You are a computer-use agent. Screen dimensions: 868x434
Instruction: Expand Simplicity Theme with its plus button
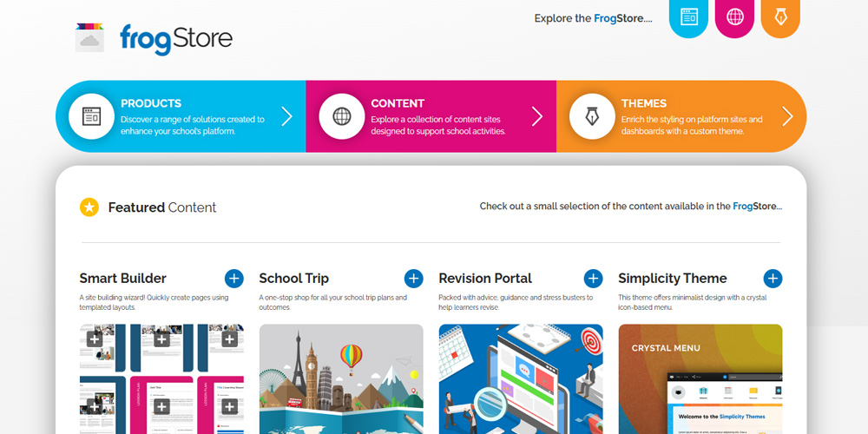[x=773, y=278]
